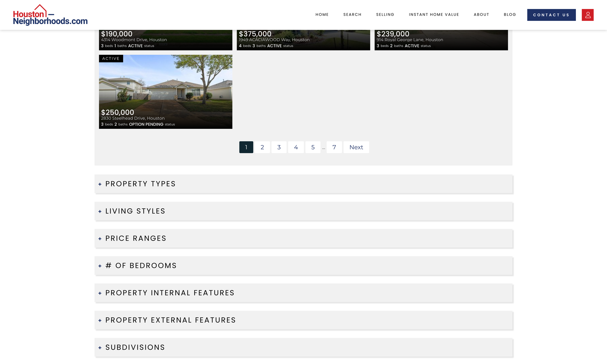Open 914 Royal George Lane listing
Screen dimensions: 607x364
(441, 40)
